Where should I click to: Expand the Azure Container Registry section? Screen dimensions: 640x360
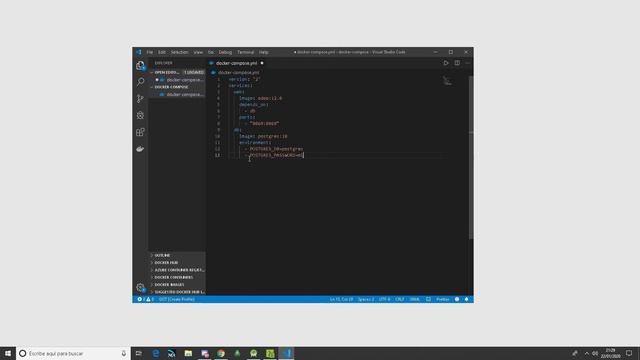click(x=177, y=270)
